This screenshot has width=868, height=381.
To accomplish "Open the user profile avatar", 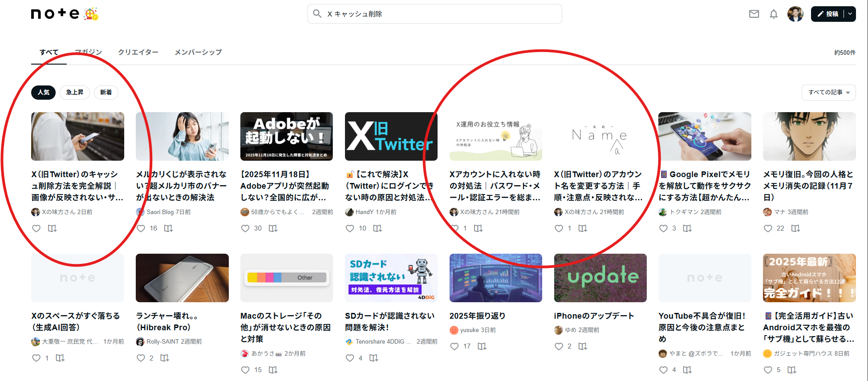I will tap(795, 14).
